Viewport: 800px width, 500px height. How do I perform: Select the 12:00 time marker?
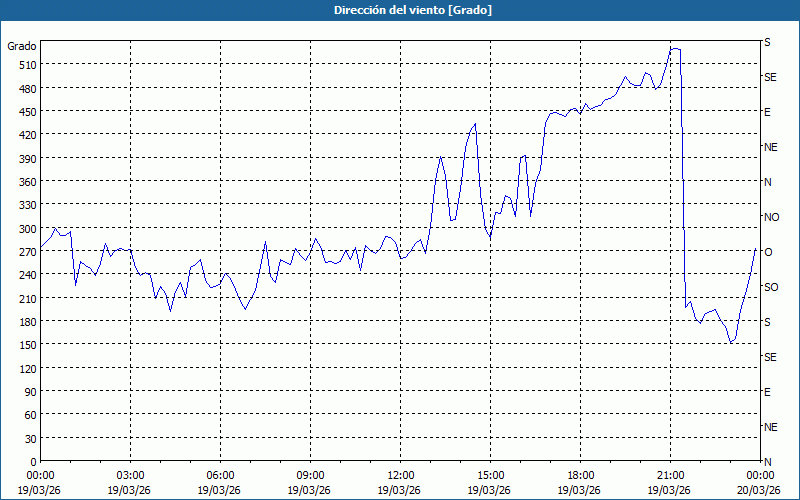(400, 475)
